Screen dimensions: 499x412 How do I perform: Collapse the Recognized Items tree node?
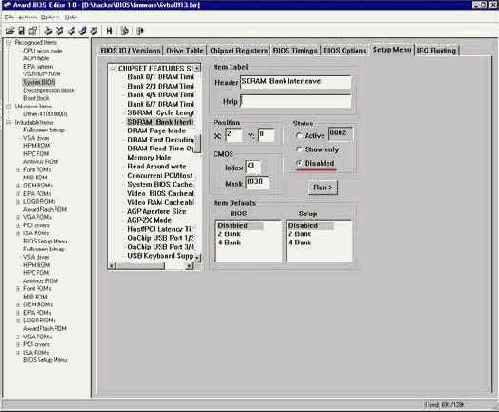[x=9, y=42]
